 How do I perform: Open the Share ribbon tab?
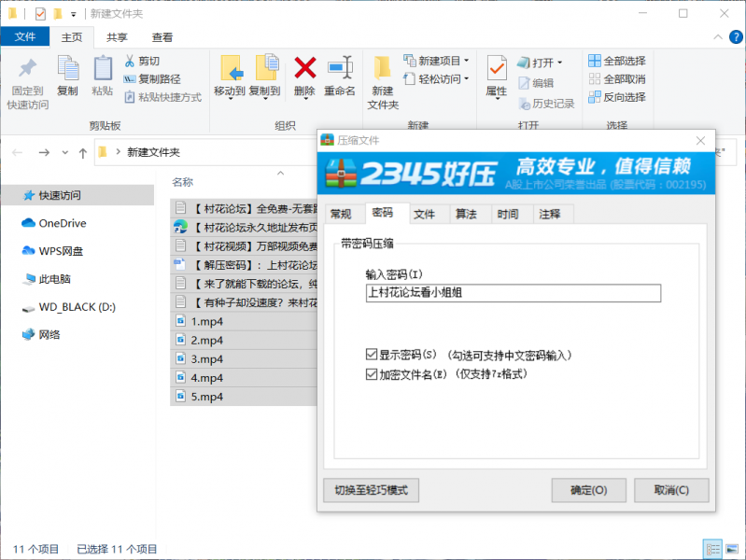coord(117,37)
